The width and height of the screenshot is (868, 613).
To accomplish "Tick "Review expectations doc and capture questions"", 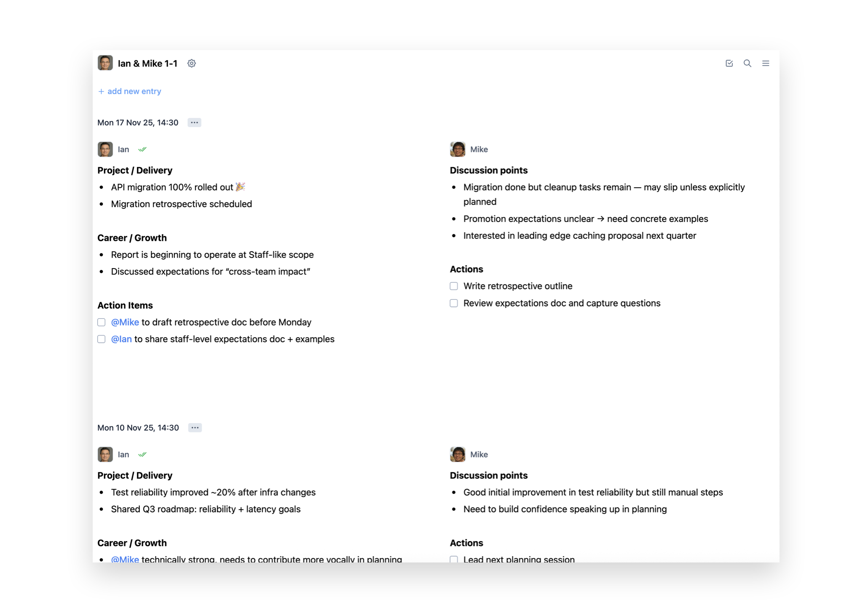I will 454,304.
